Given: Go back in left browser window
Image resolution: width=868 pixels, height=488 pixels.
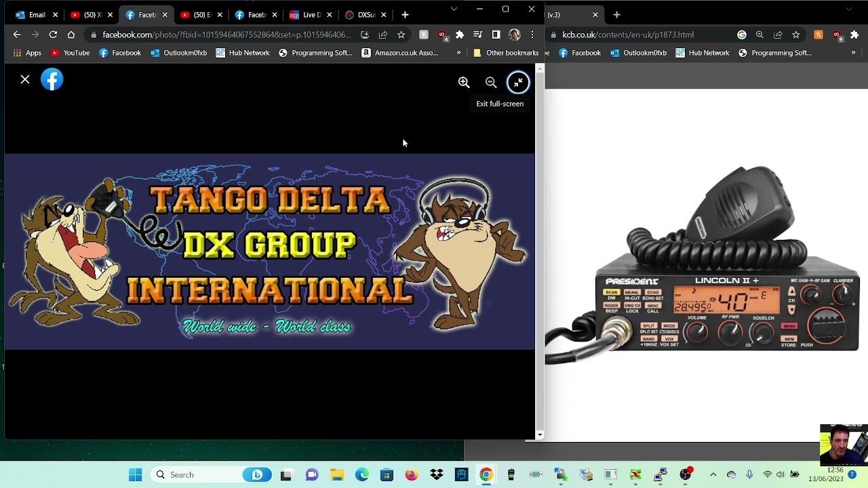Looking at the screenshot, I should click(x=17, y=35).
